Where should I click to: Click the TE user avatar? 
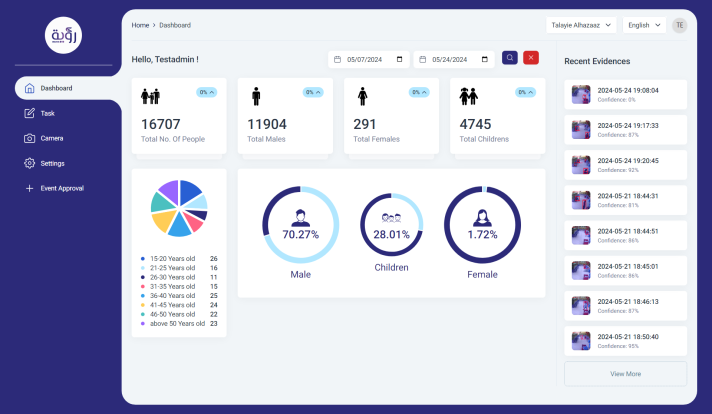tap(680, 25)
